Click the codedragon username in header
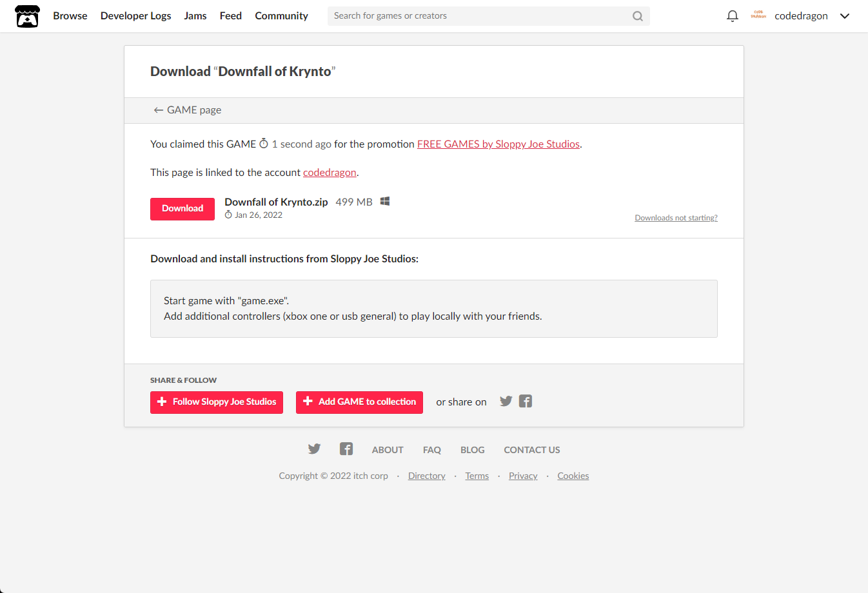Image resolution: width=868 pixels, height=593 pixels. point(801,16)
